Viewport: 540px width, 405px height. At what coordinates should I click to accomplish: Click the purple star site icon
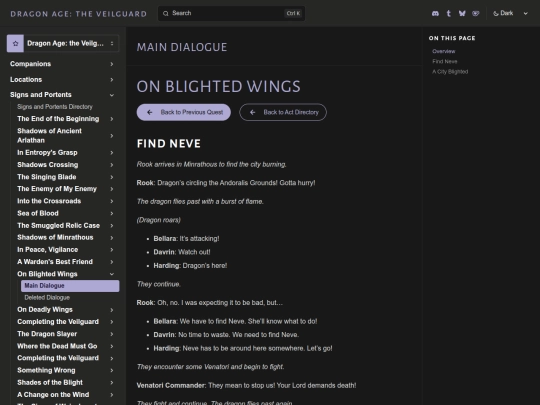tap(15, 43)
